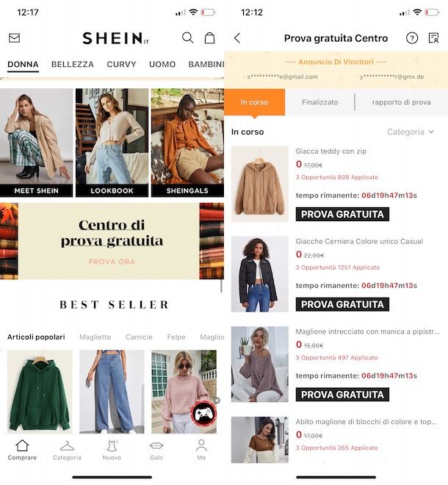
Task: Tap the game controller floating icon
Action: click(203, 413)
